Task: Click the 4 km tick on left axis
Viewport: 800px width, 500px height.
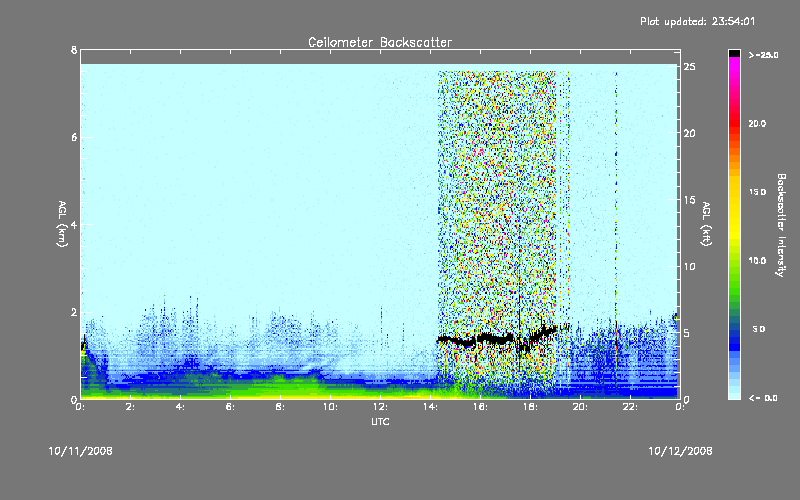Action: pos(74,224)
